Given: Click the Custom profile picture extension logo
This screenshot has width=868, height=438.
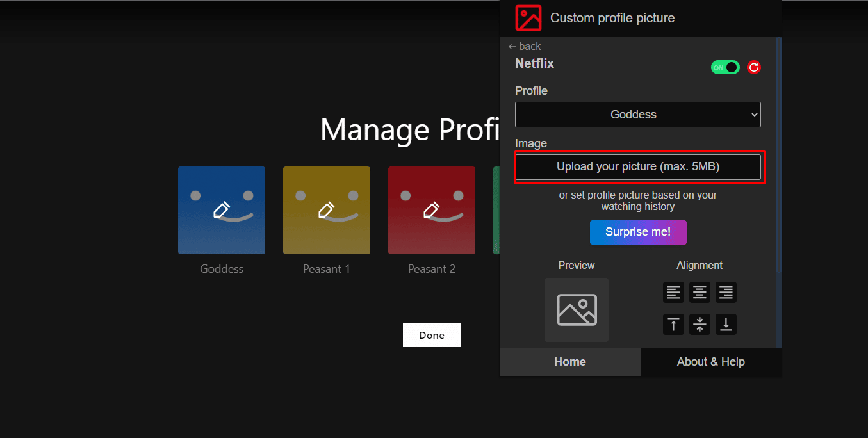Looking at the screenshot, I should (x=528, y=18).
